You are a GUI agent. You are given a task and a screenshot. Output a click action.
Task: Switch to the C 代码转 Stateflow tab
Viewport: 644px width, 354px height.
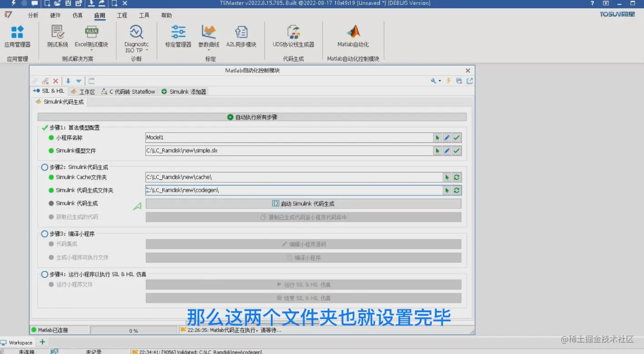(128, 92)
